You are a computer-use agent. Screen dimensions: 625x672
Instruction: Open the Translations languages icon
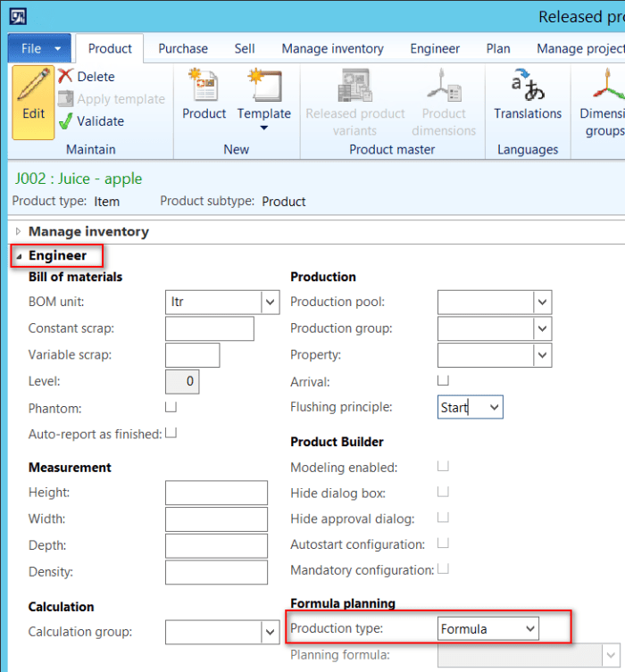point(528,85)
